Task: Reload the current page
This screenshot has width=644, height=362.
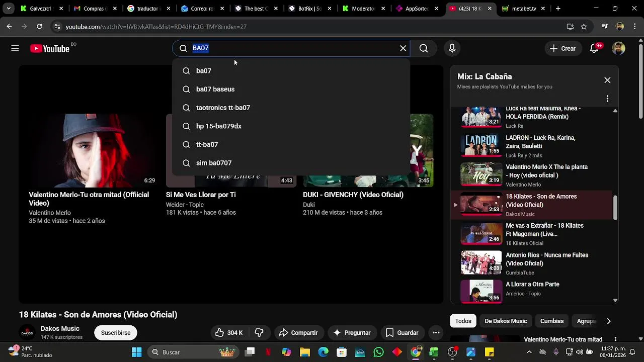Action: tap(39, 27)
